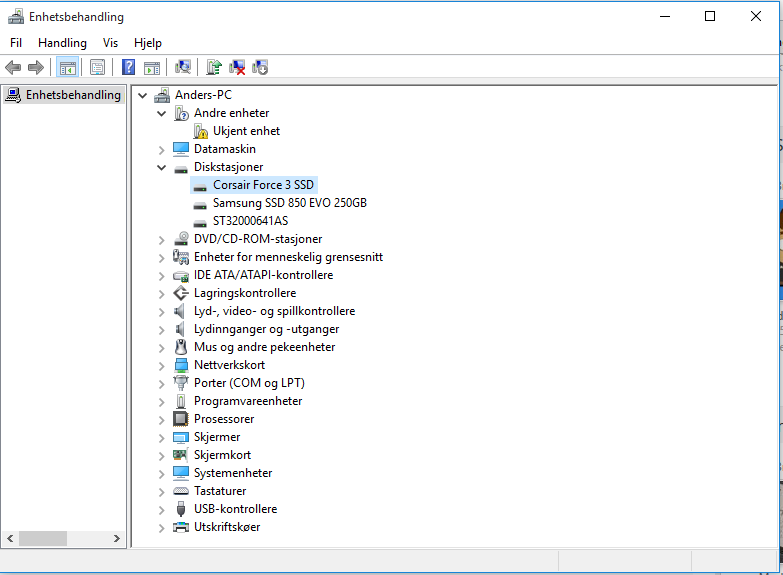The height and width of the screenshot is (575, 783).
Task: Click the Corsair Force 3 SSD drive icon
Action: 200,188
